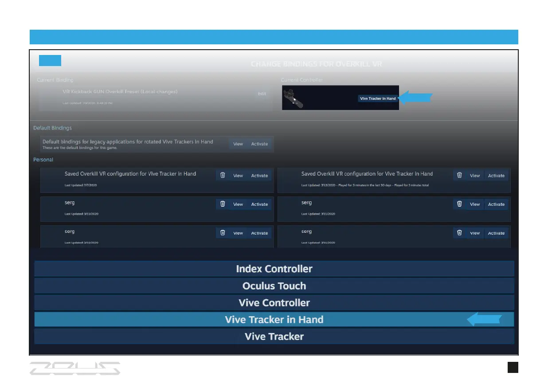Choose Oculus Touch controller option
Viewport: 548px width, 392px height.
(x=274, y=286)
